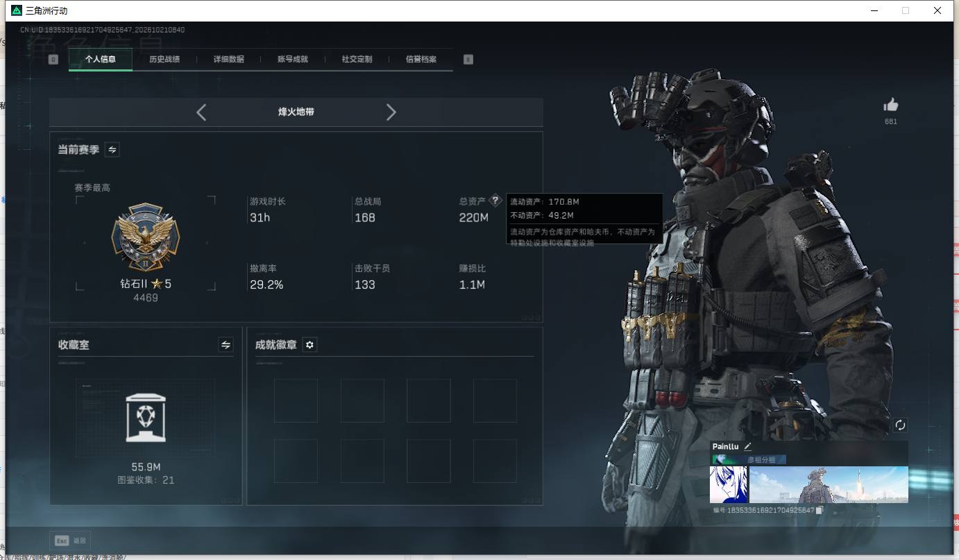The height and width of the screenshot is (560, 959).
Task: Toggle the 收藏室 swap view icon
Action: 226,345
